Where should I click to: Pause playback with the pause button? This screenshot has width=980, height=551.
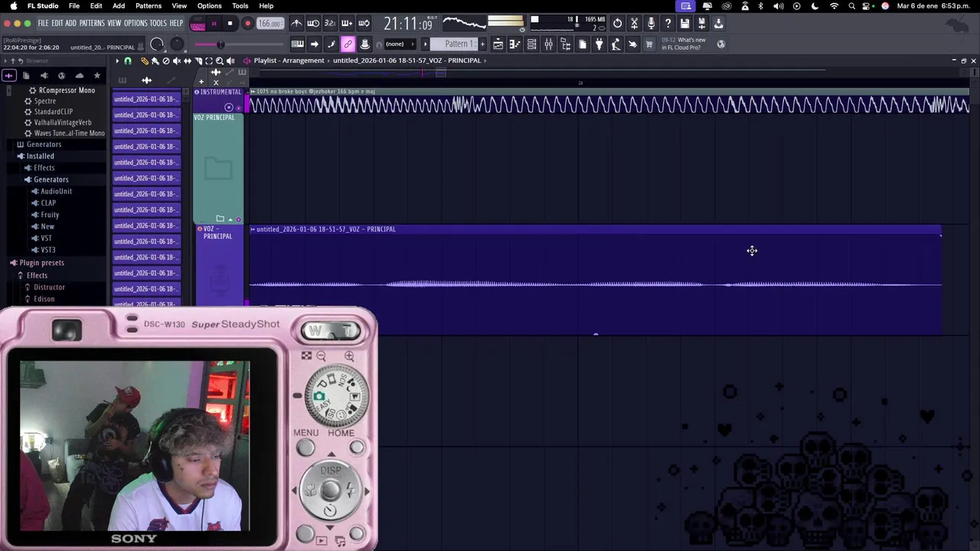point(214,24)
